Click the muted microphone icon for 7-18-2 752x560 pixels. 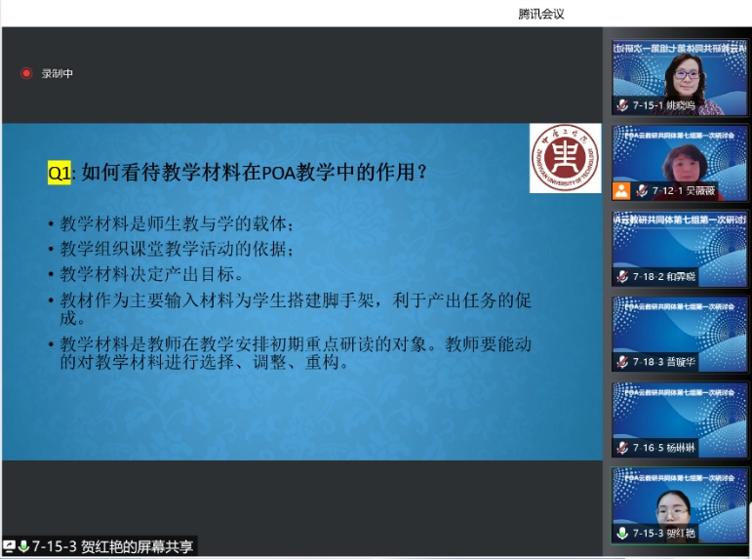621,277
